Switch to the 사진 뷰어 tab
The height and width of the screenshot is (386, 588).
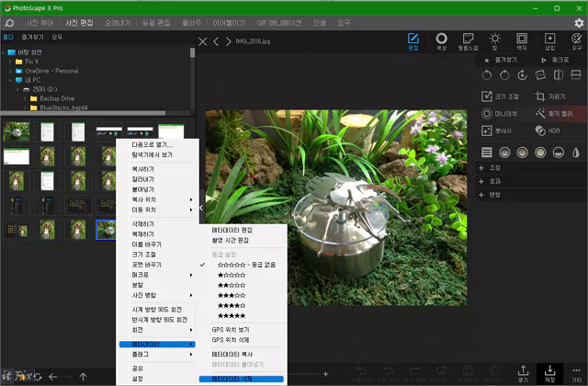(x=40, y=23)
